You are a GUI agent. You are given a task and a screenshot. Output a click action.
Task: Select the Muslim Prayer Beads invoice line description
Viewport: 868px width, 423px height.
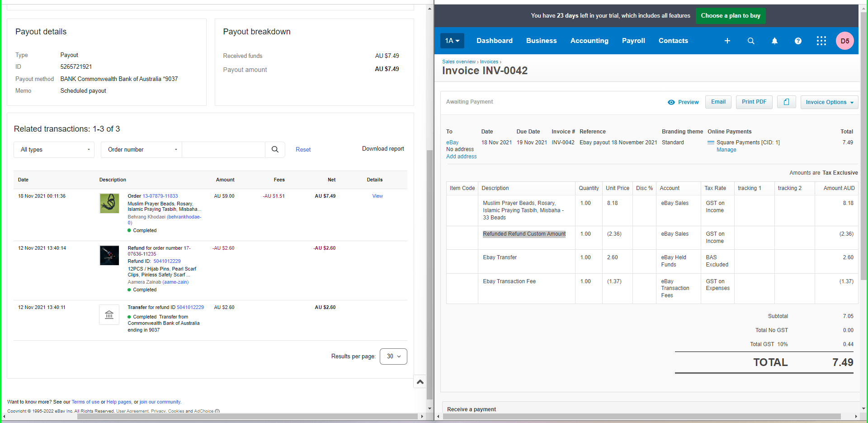click(523, 210)
